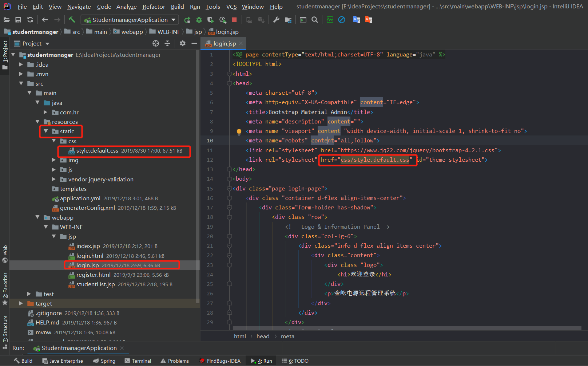Click the profiler run icon
Image resolution: width=588 pixels, height=366 pixels.
click(223, 20)
